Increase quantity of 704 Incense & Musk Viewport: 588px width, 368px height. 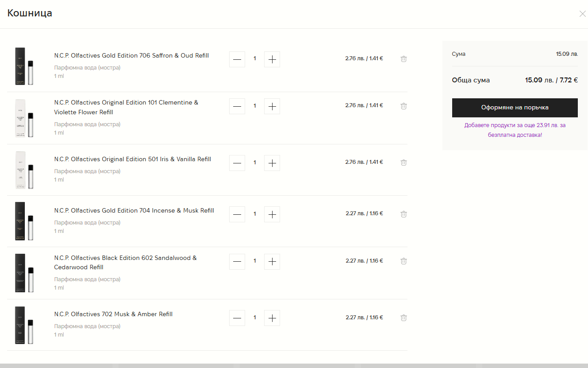pyautogui.click(x=272, y=214)
